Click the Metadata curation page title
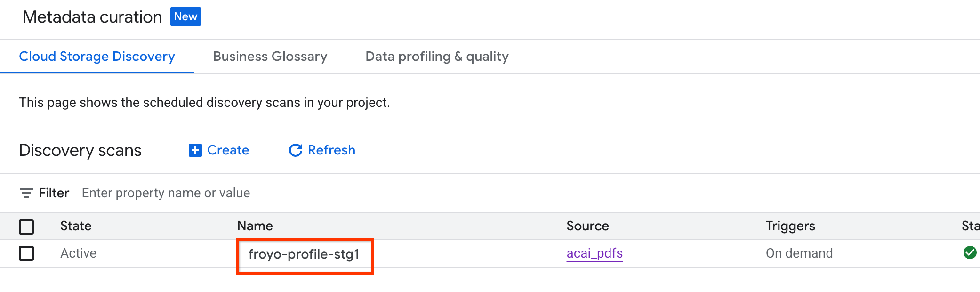Image resolution: width=980 pixels, height=292 pixels. [92, 16]
